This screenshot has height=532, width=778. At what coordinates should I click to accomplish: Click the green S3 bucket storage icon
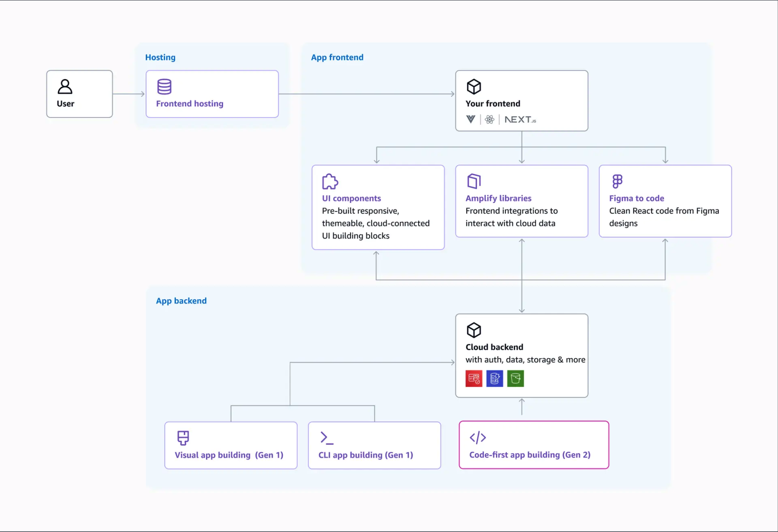(515, 378)
